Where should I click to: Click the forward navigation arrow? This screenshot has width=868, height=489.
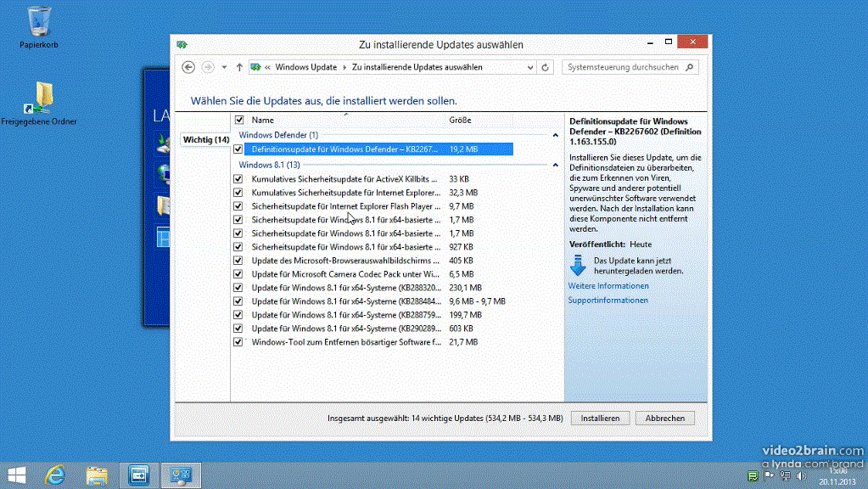point(208,67)
